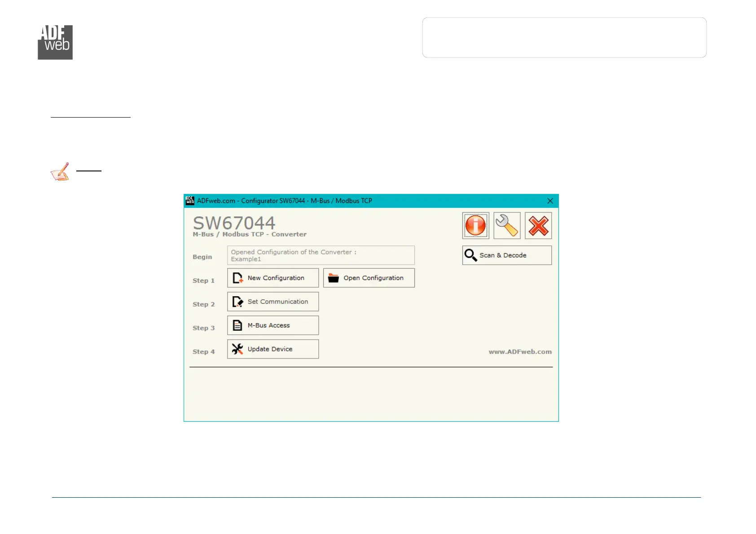Open settings with the wrench icon
The height and width of the screenshot is (534, 756).
(507, 225)
